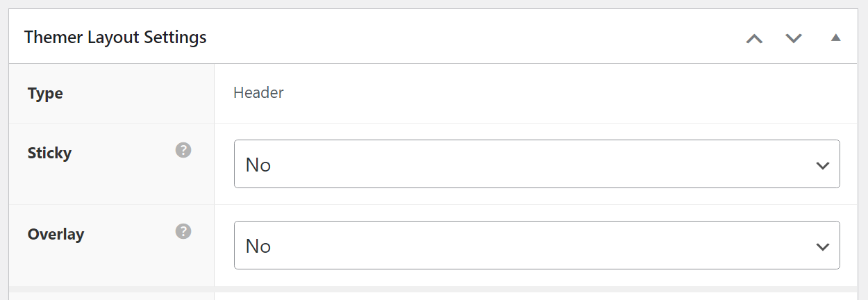This screenshot has width=868, height=300.
Task: Click blank space right of Header value
Action: point(556,93)
